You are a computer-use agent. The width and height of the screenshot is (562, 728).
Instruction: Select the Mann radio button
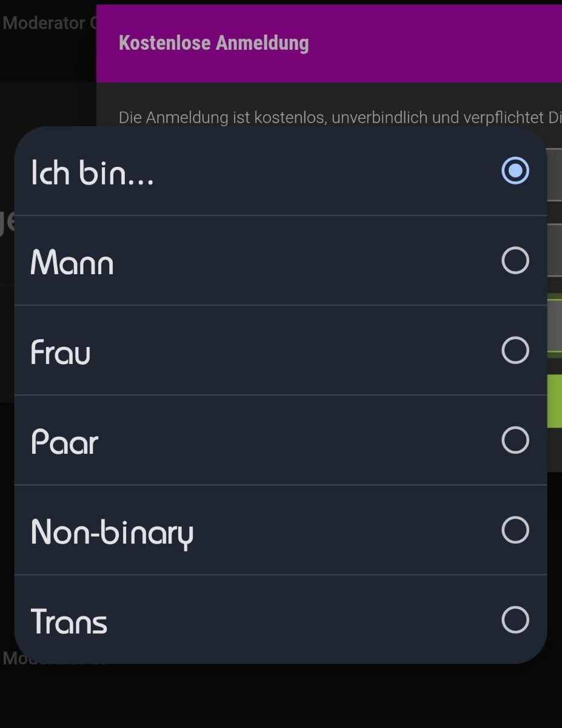pos(515,261)
